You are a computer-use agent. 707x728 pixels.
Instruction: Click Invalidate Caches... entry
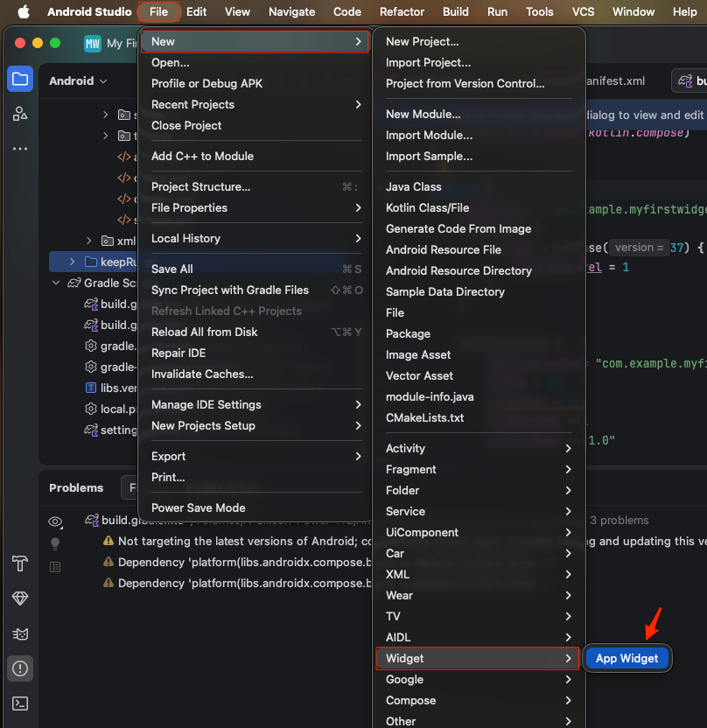pos(256,374)
